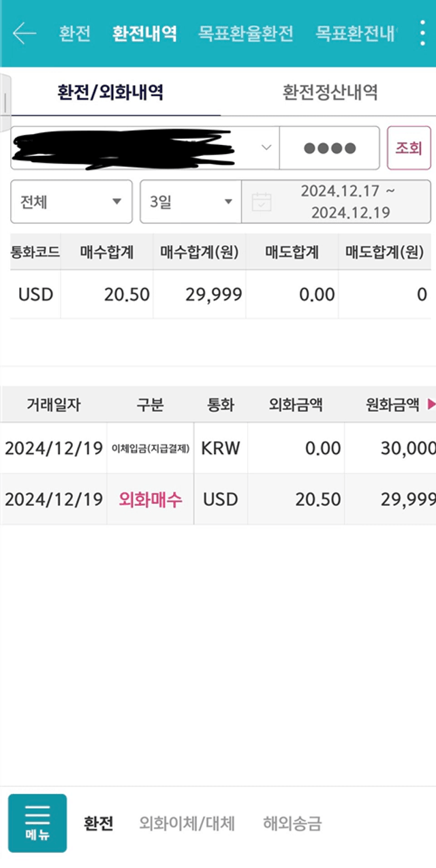Open the 전체 filter dropdown
The height and width of the screenshot is (868, 436).
pos(72,202)
